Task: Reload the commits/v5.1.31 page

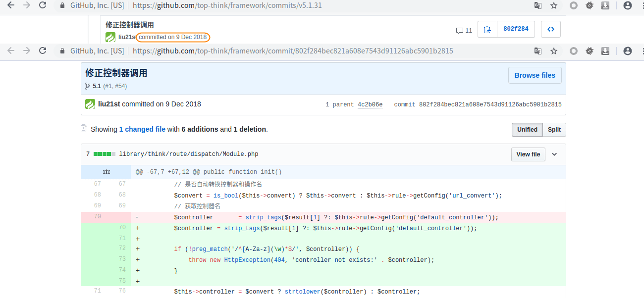Action: coord(43,5)
